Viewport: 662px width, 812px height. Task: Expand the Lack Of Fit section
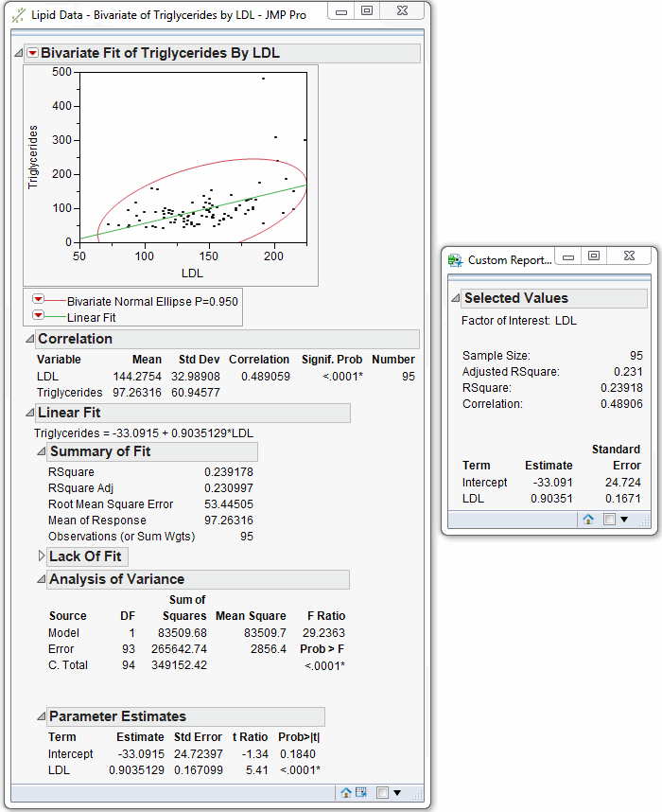click(41, 556)
